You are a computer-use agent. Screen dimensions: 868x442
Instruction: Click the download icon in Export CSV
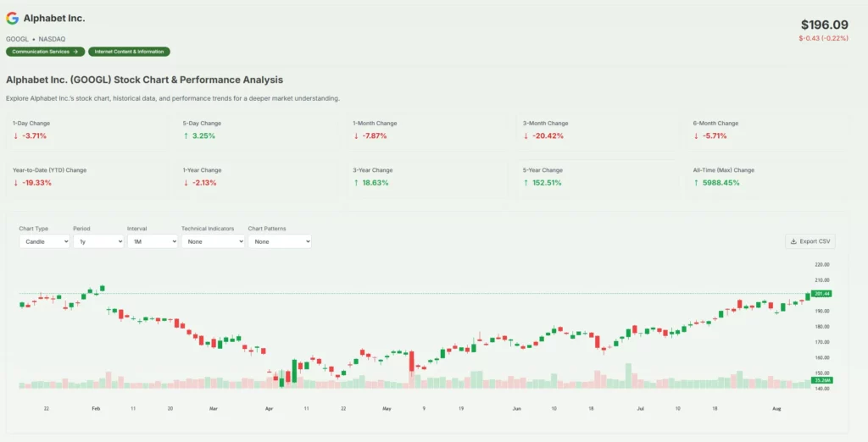point(793,241)
